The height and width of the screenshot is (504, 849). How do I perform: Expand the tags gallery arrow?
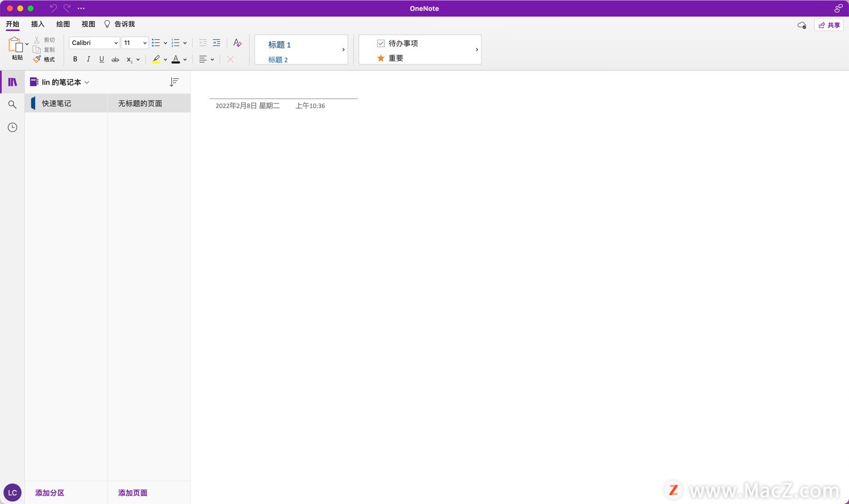(x=477, y=49)
